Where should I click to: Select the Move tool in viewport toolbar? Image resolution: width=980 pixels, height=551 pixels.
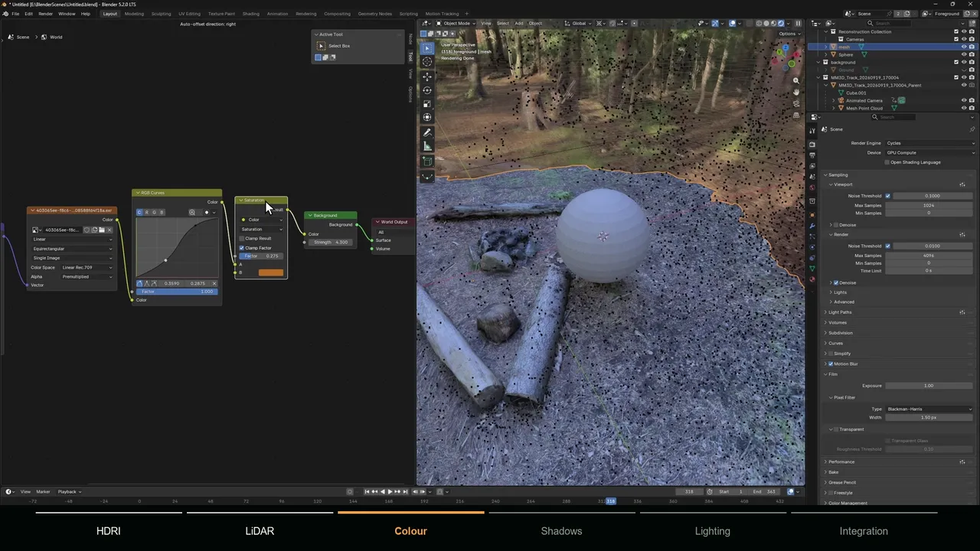pyautogui.click(x=427, y=77)
